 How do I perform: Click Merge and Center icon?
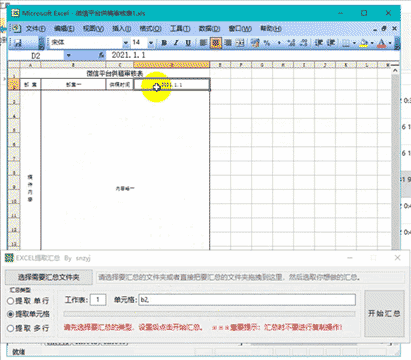pyautogui.click(x=240, y=43)
